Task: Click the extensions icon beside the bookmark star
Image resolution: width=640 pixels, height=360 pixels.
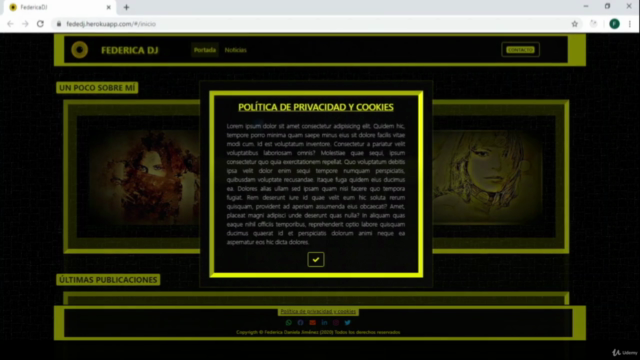Action: 593,24
